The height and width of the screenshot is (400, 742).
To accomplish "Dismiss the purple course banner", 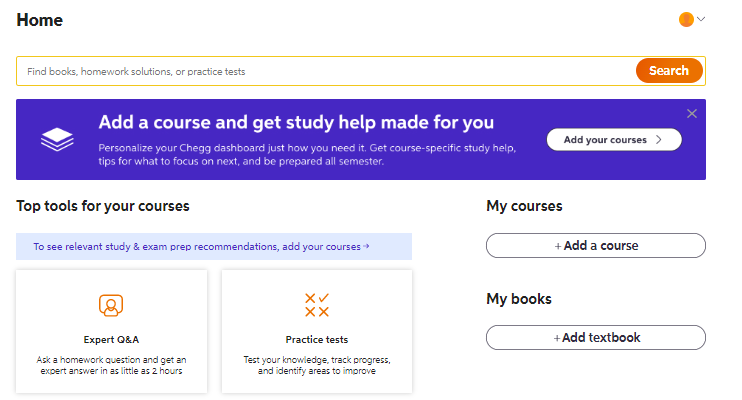I will [691, 114].
